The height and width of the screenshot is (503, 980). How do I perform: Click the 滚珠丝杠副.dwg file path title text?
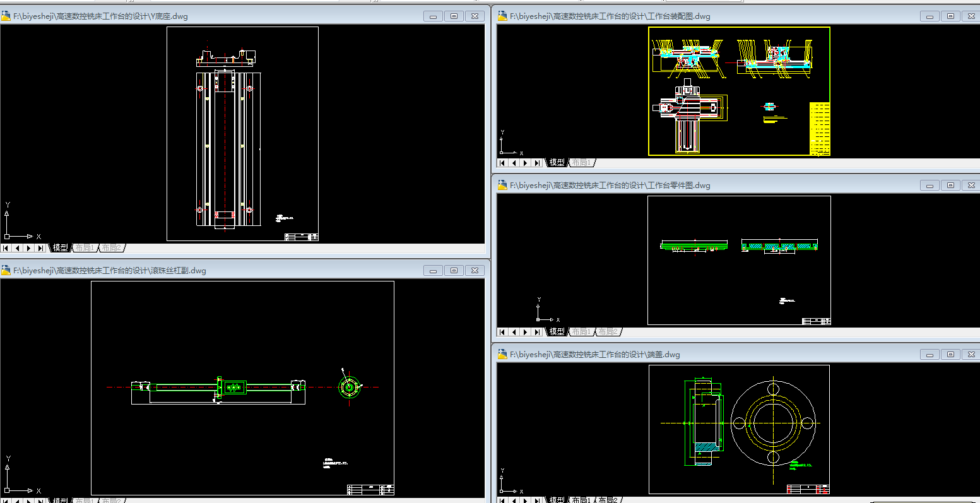tap(110, 271)
